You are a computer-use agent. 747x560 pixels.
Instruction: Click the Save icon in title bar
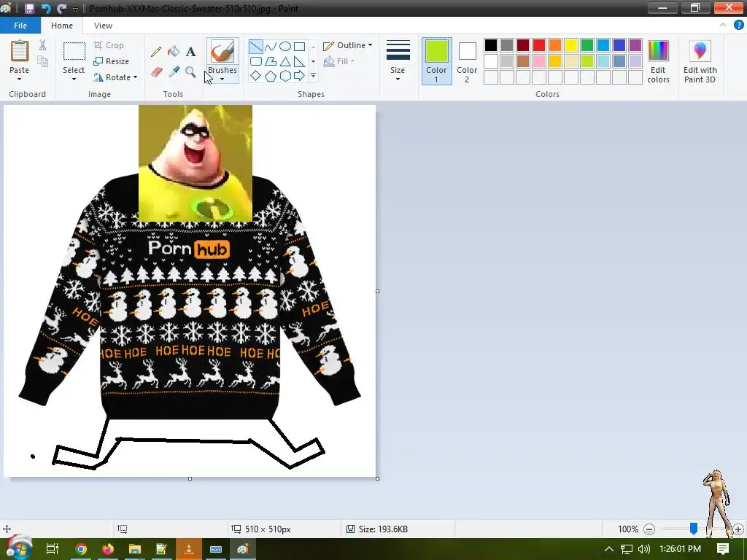point(29,8)
